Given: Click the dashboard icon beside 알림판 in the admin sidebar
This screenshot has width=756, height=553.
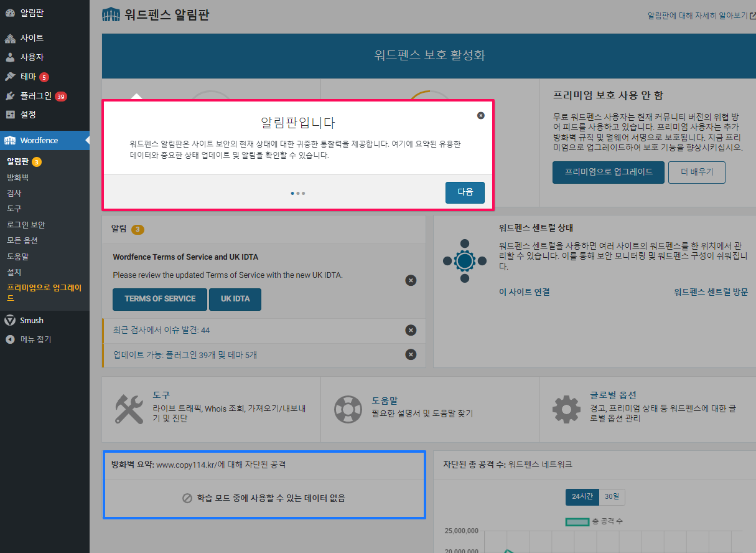Looking at the screenshot, I should point(10,12).
